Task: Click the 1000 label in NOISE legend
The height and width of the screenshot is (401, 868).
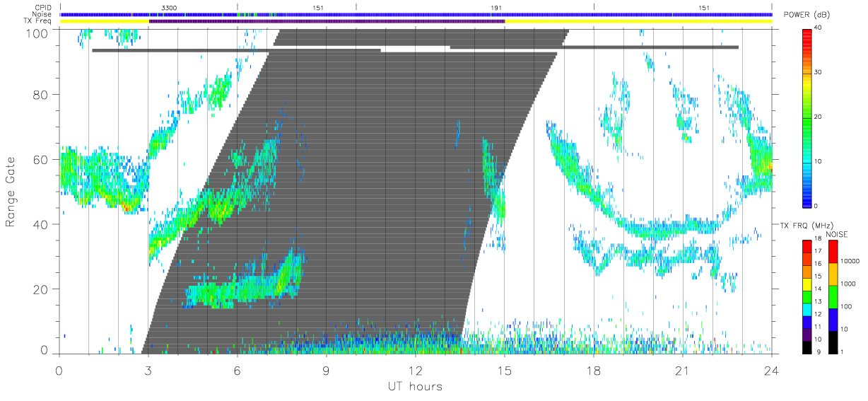Action: (848, 284)
